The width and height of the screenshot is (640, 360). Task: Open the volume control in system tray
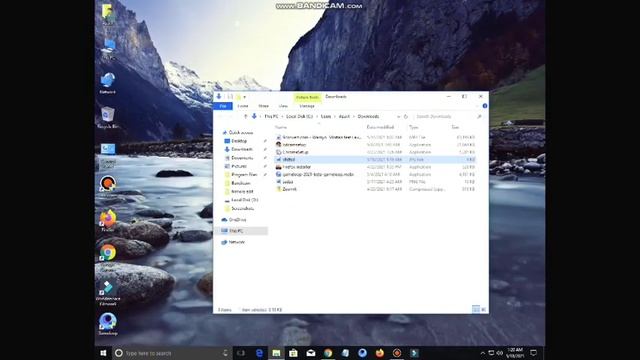pos(500,353)
